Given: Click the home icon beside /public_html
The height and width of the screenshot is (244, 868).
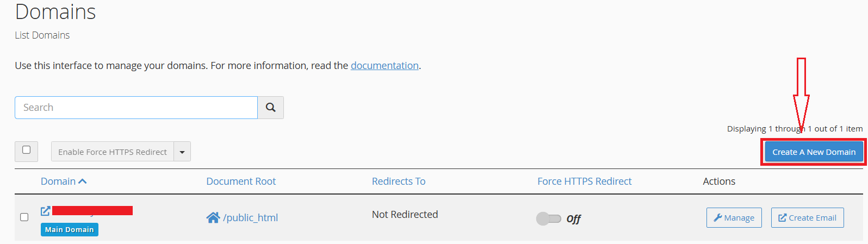Looking at the screenshot, I should [x=213, y=218].
